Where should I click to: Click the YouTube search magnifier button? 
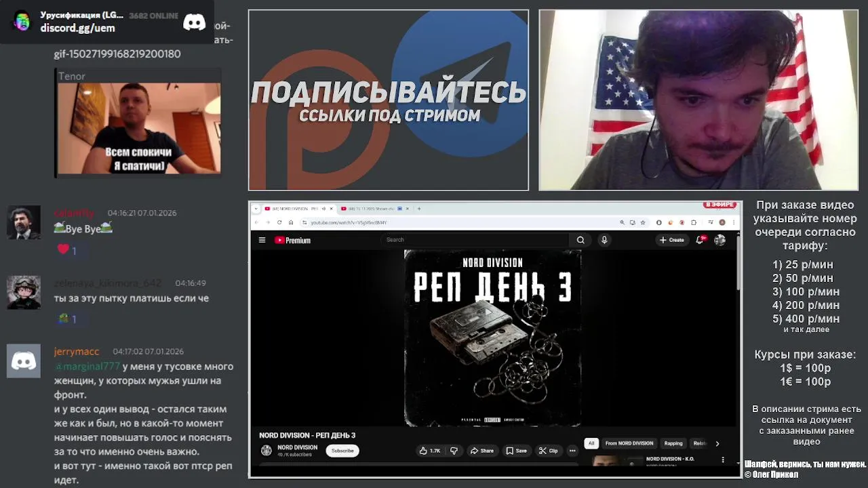[580, 240]
